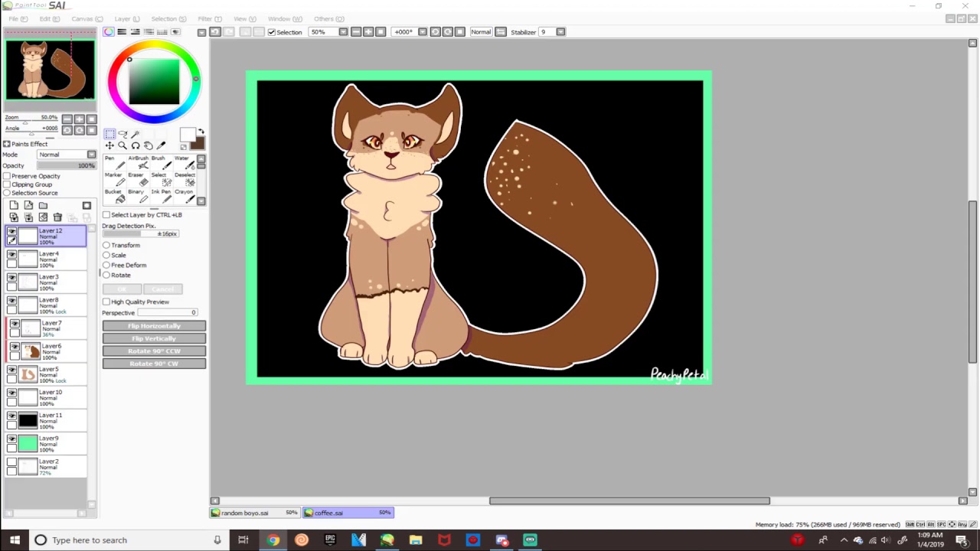Open the top toolbar leading dropdown arrow
This screenshot has width=980, height=551.
pyautogui.click(x=201, y=32)
